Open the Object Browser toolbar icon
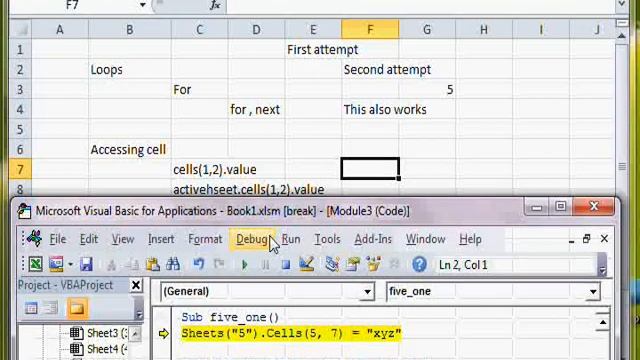 coord(373,264)
